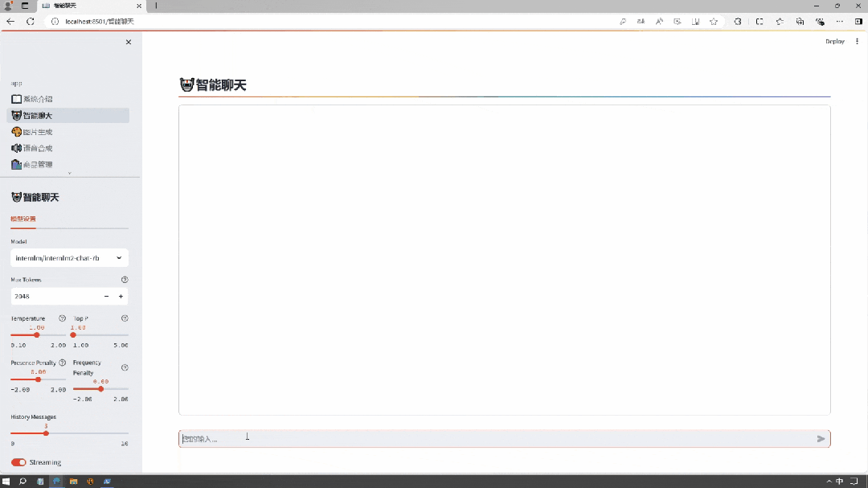
Task: Show the Presence Penalty help tooltip
Action: [62, 363]
